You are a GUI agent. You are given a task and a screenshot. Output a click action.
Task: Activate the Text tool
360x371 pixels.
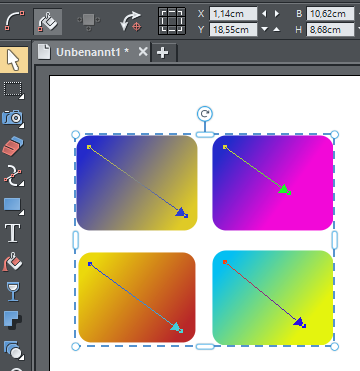click(13, 233)
